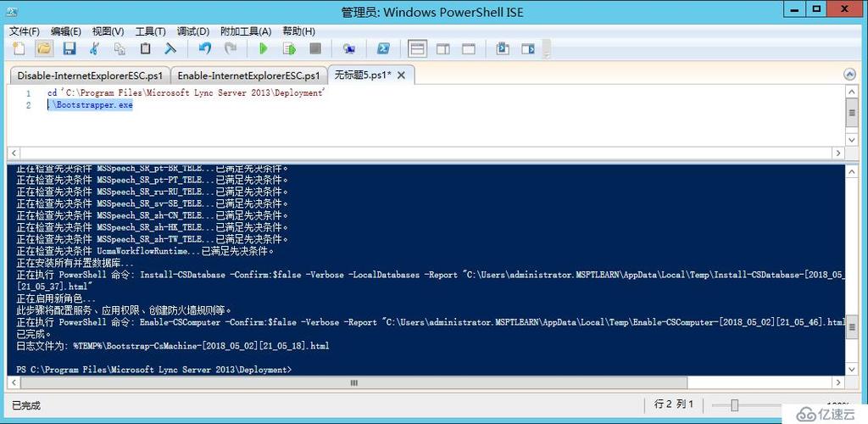Open the 帮助(H) menu
The height and width of the screenshot is (424, 868).
pos(299,31)
